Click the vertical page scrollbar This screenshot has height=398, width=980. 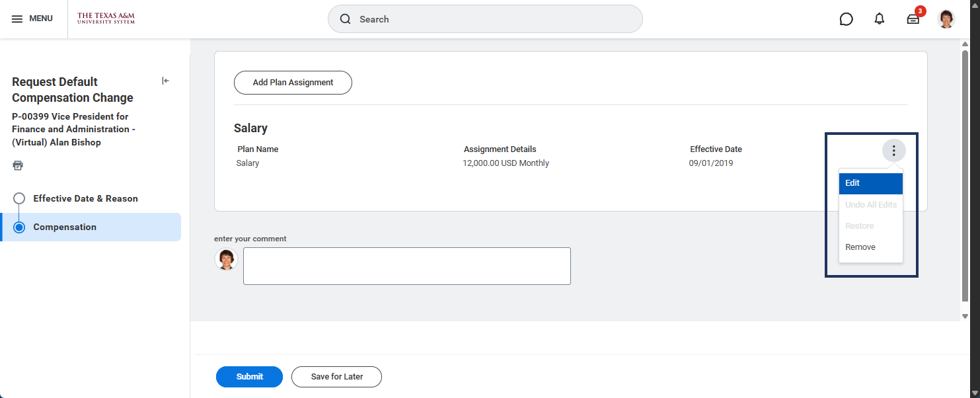tap(965, 172)
